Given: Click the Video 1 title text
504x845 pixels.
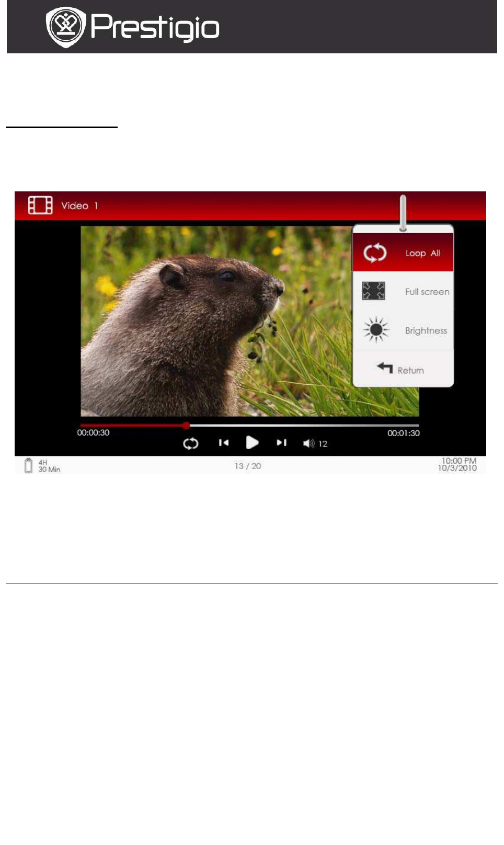Looking at the screenshot, I should pyautogui.click(x=79, y=206).
